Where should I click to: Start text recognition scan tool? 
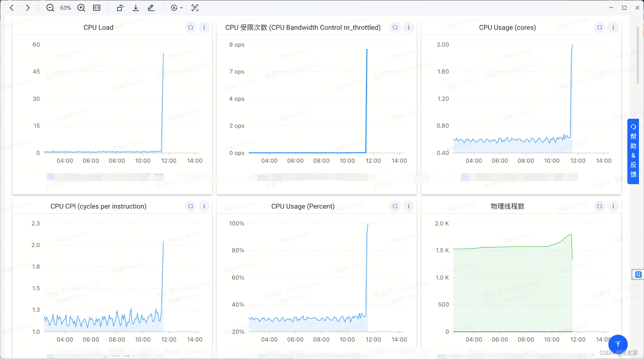point(195,8)
